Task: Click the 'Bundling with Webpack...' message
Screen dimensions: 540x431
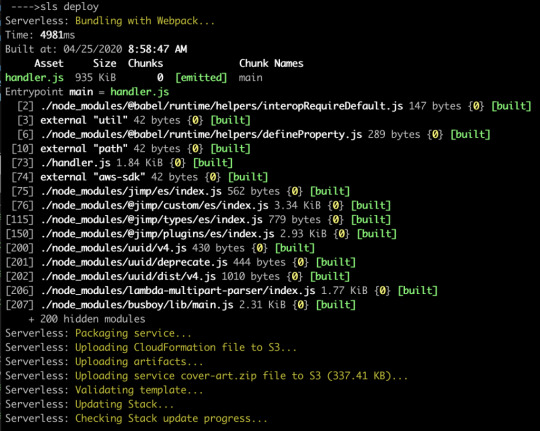Action: [145, 21]
